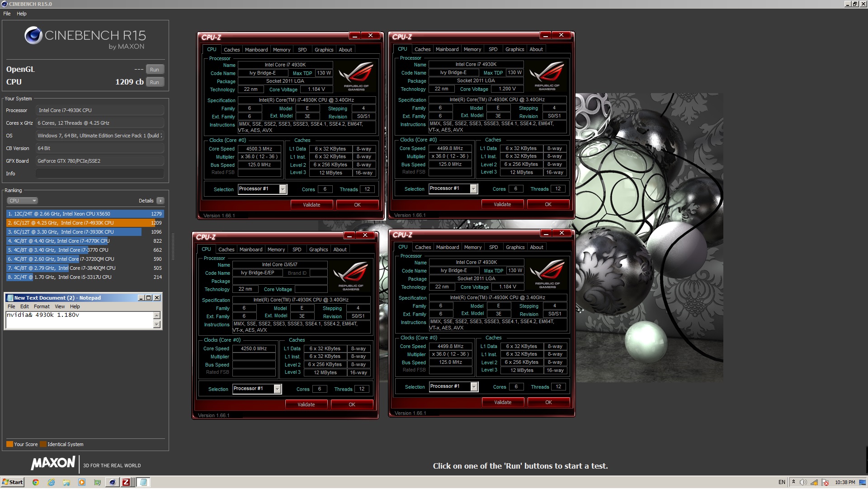
Task: Show hidden tray icons with double arrow
Action: 793,482
